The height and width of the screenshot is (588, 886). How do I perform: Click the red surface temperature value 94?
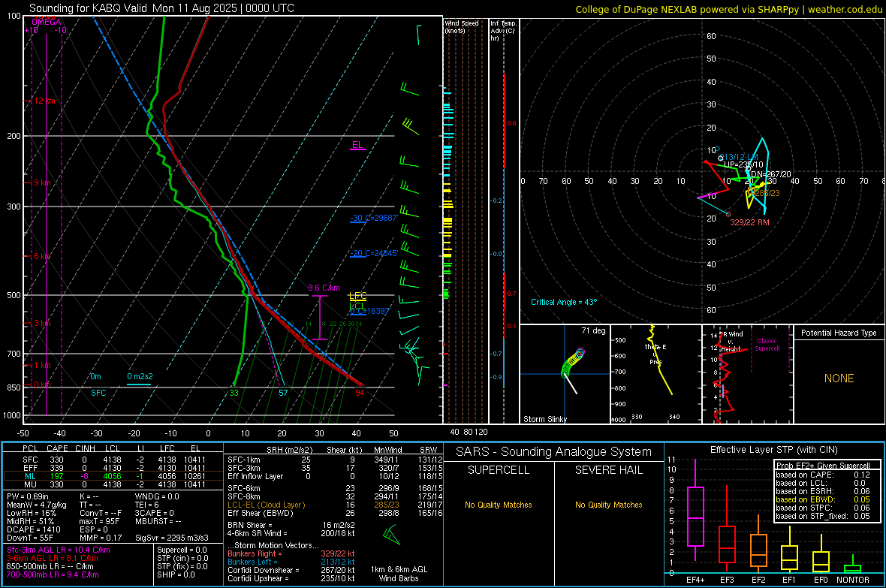pos(360,393)
